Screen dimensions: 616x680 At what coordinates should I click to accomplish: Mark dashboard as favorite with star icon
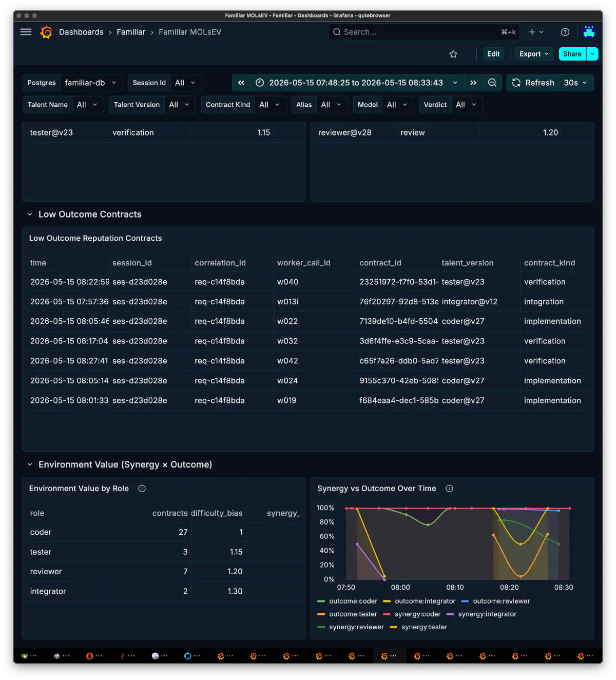coord(453,54)
